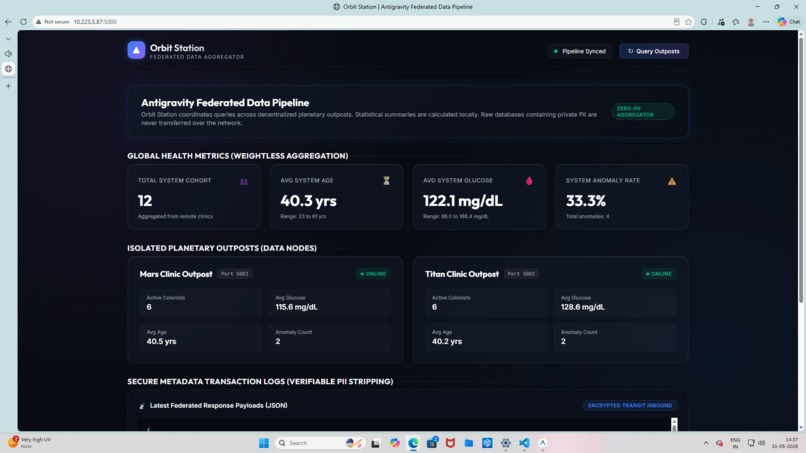This screenshot has height=453, width=806.
Task: Reload the page with the refresh icon
Action: [23, 22]
